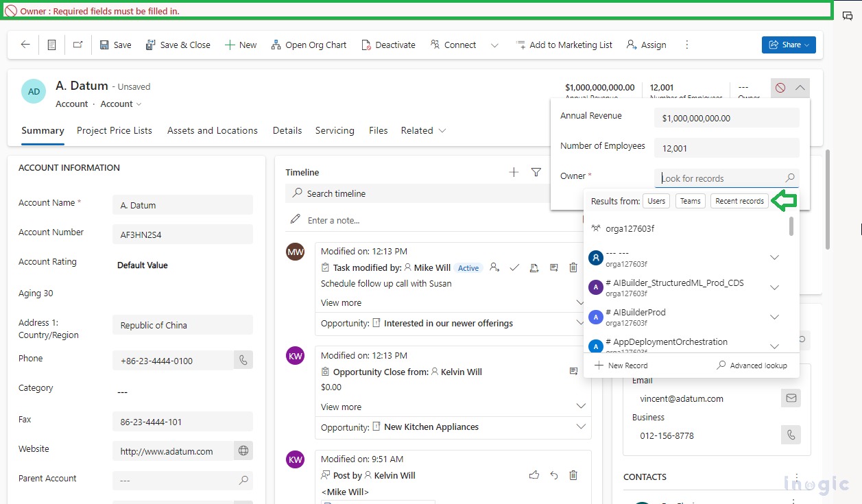Reply to Kelvin Will's post
The width and height of the screenshot is (862, 504).
[x=553, y=475]
